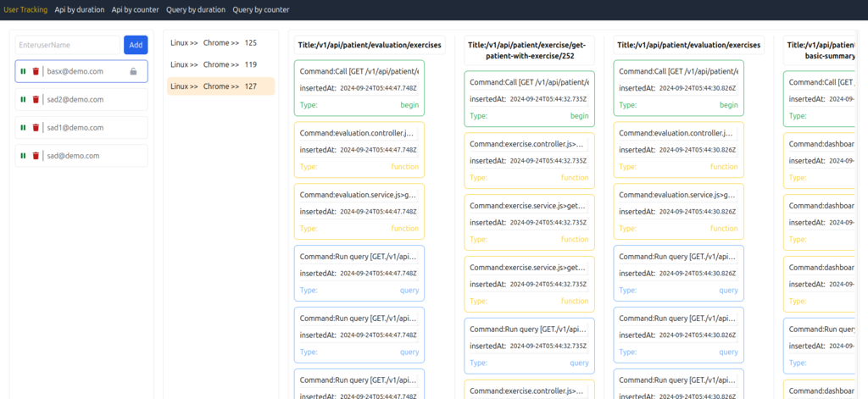Open begin card timestamped 05:44:32.735Z
This screenshot has height=399, width=868.
(529, 99)
